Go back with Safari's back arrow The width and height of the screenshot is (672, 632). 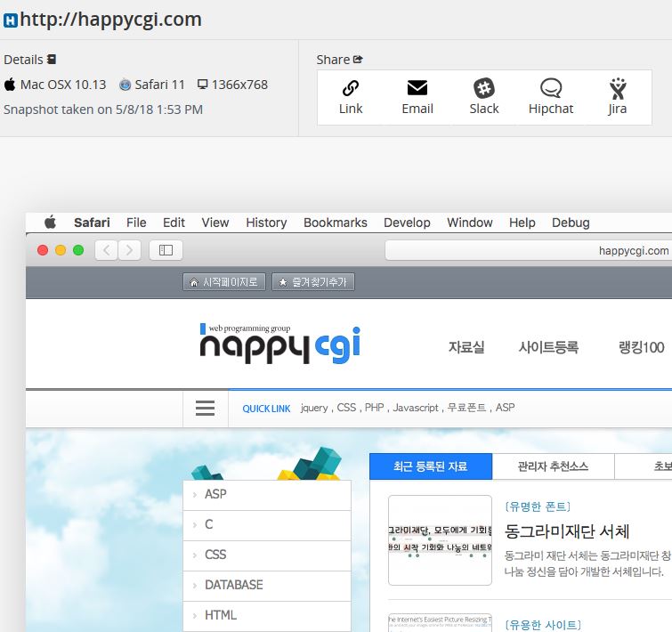pyautogui.click(x=107, y=250)
